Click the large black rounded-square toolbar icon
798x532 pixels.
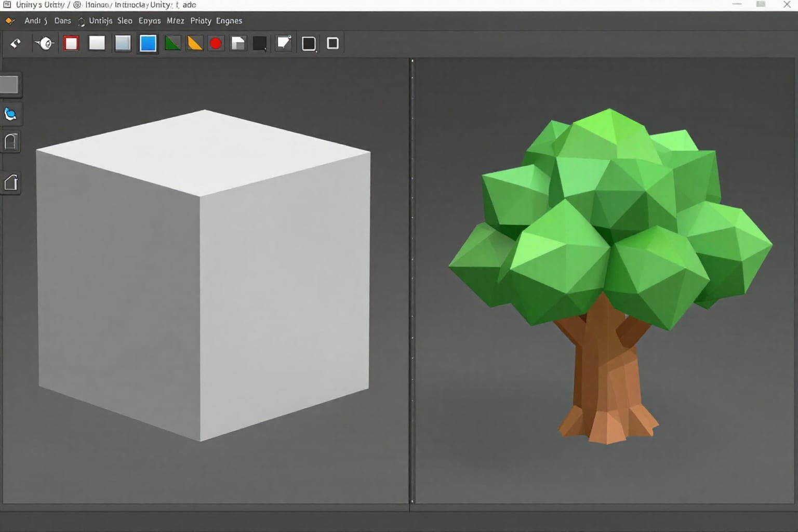coord(309,43)
